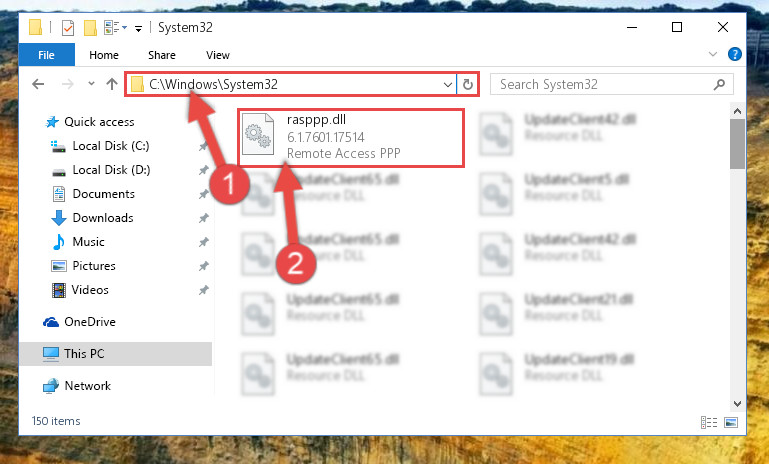This screenshot has width=769, height=464.
Task: Click the Properties quick access icon
Action: pyautogui.click(x=68, y=28)
